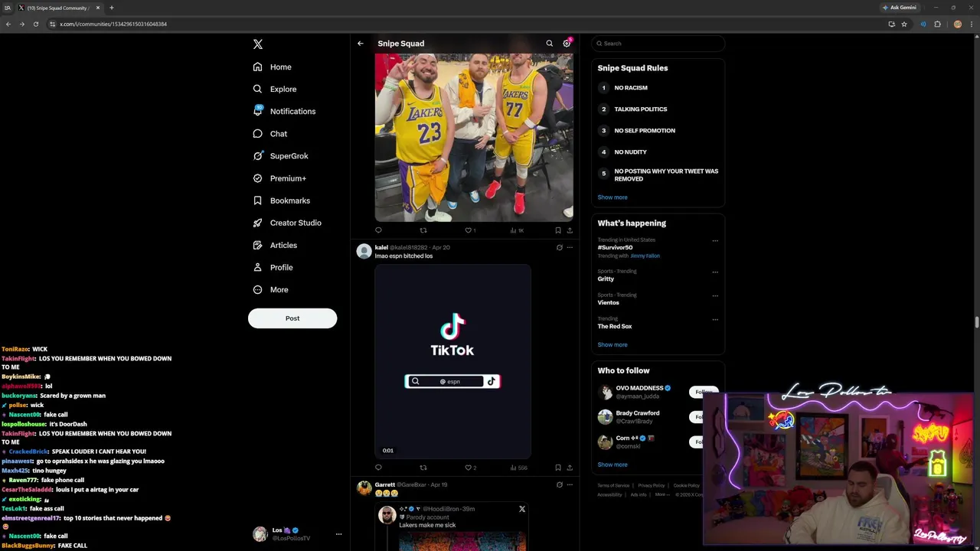
Task: Reload the page in Chrome
Action: tap(35, 24)
